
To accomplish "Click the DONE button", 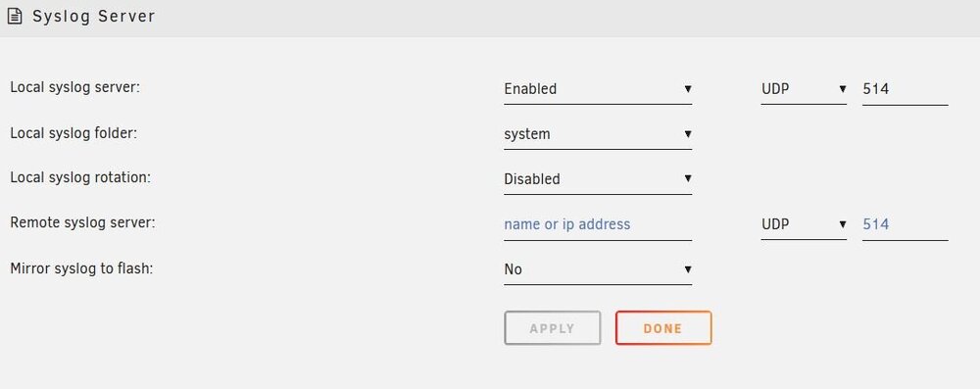I will [x=663, y=327].
